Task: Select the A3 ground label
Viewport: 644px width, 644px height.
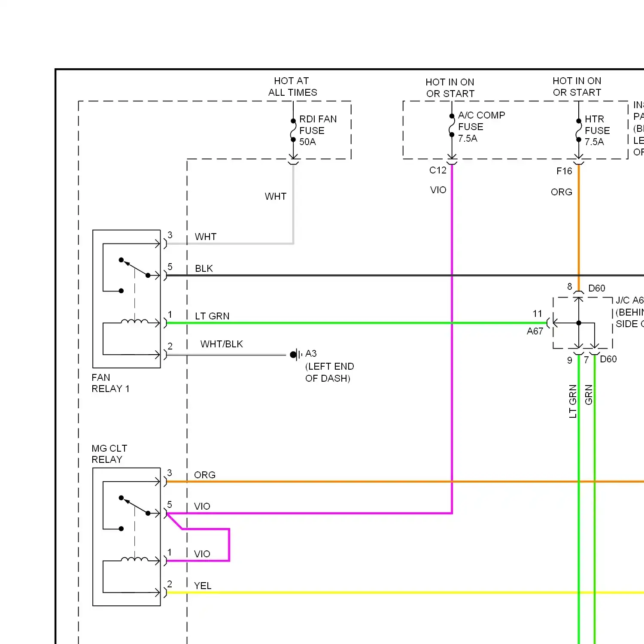Action: (311, 353)
